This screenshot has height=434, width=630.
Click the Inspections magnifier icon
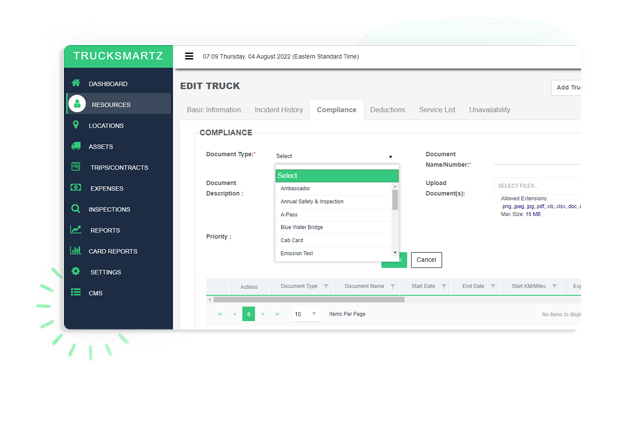[76, 209]
